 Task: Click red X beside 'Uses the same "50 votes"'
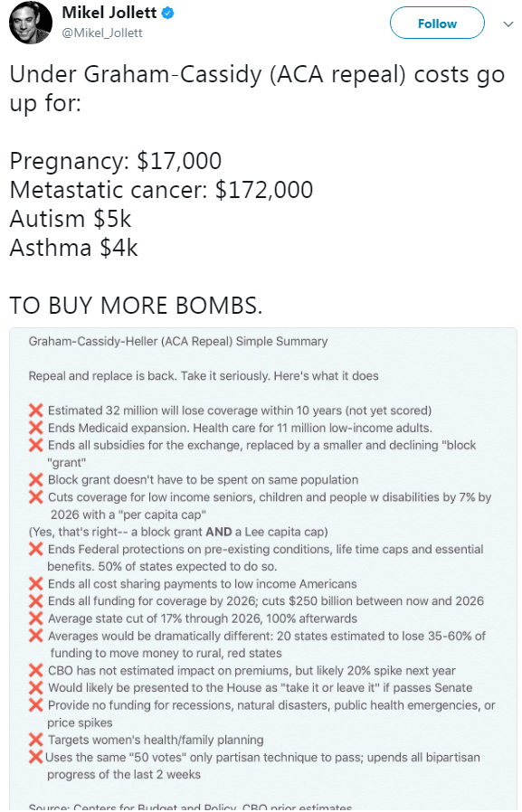[35, 757]
